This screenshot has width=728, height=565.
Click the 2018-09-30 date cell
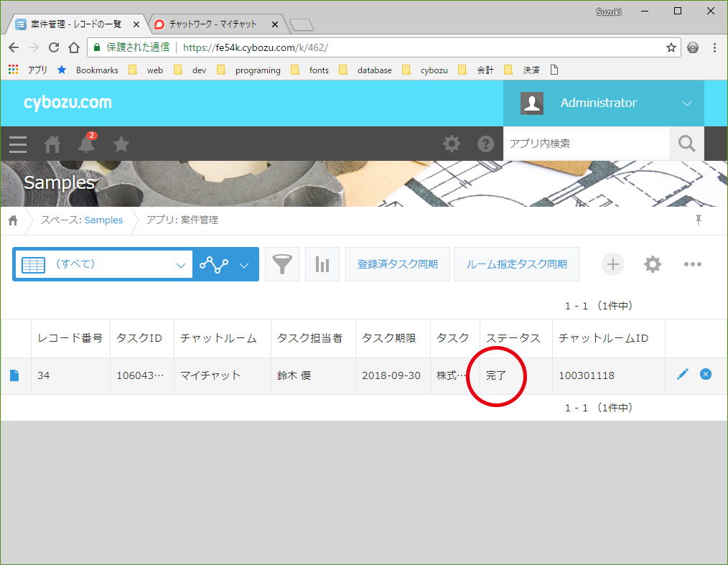pyautogui.click(x=391, y=375)
